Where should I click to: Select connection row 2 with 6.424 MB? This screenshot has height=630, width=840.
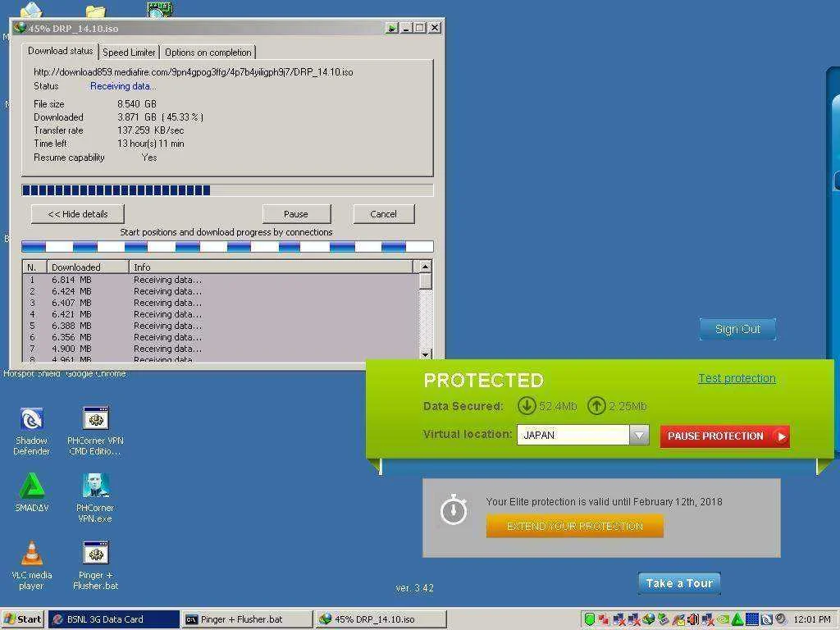tap(221, 291)
